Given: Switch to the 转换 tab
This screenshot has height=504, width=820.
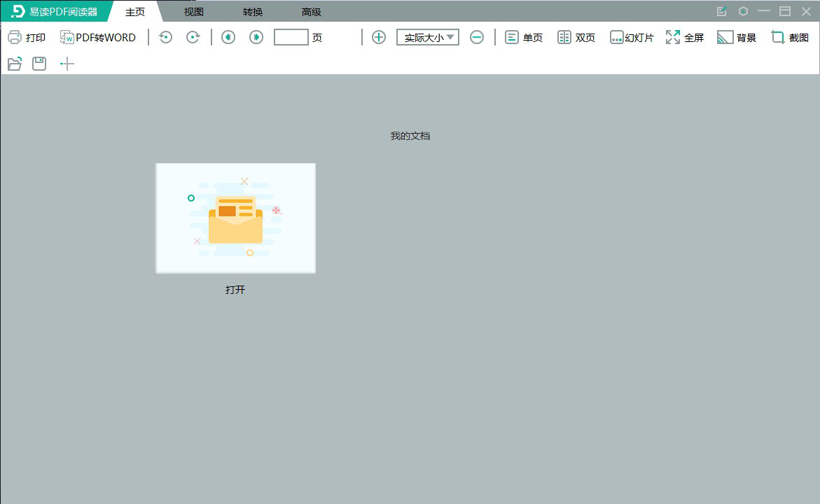Looking at the screenshot, I should [x=253, y=12].
